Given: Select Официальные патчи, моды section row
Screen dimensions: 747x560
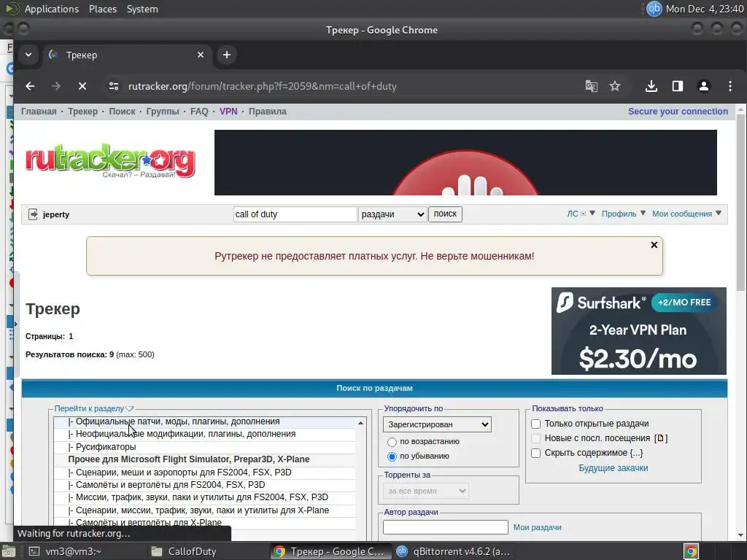Looking at the screenshot, I should [205, 421].
